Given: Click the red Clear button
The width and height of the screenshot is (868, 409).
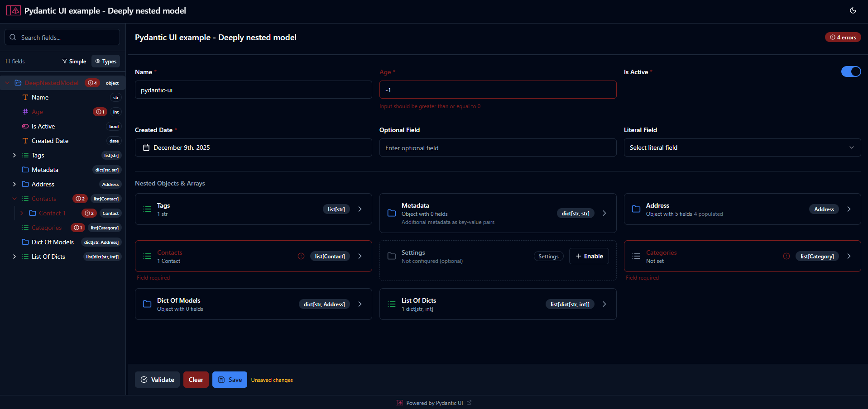Looking at the screenshot, I should [x=196, y=380].
